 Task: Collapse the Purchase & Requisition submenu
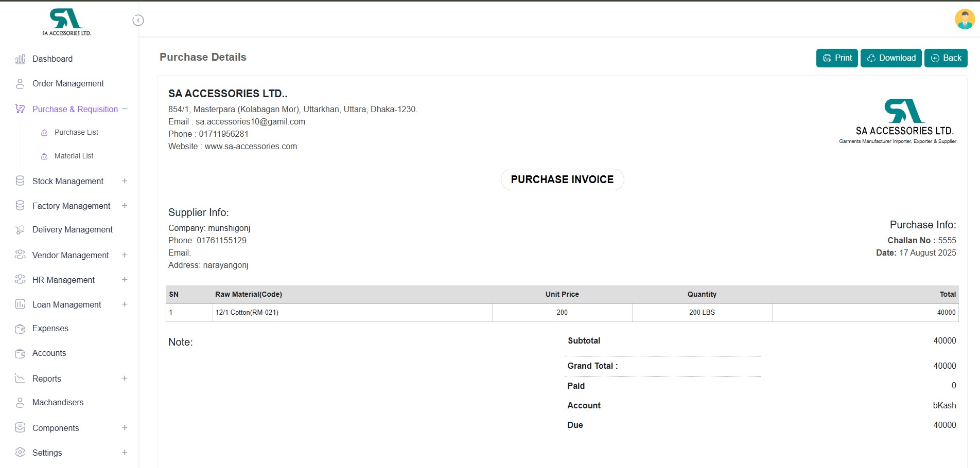125,109
